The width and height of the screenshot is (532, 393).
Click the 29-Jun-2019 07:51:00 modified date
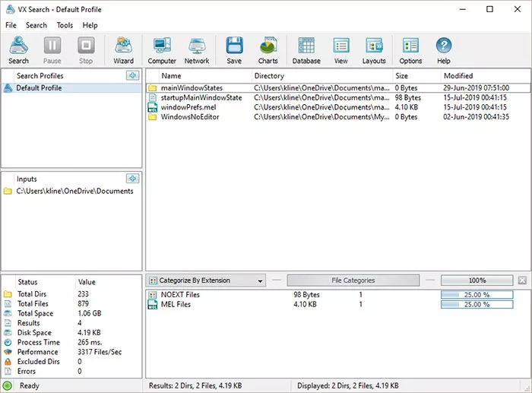tap(476, 88)
